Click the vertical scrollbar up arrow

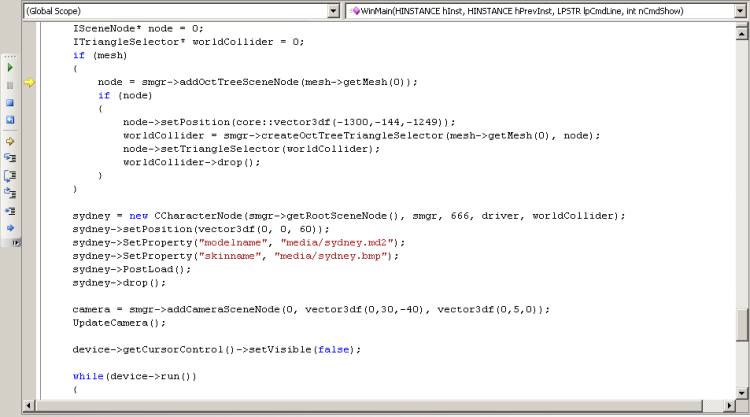(741, 33)
